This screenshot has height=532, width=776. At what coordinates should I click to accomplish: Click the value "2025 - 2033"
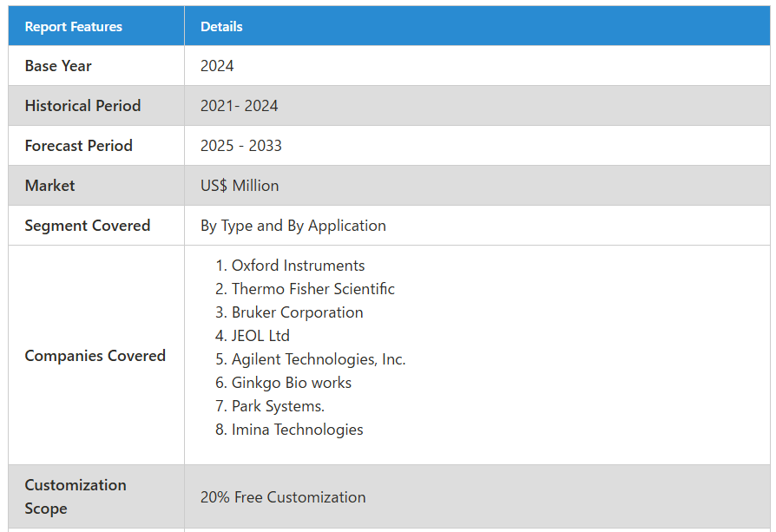click(241, 146)
